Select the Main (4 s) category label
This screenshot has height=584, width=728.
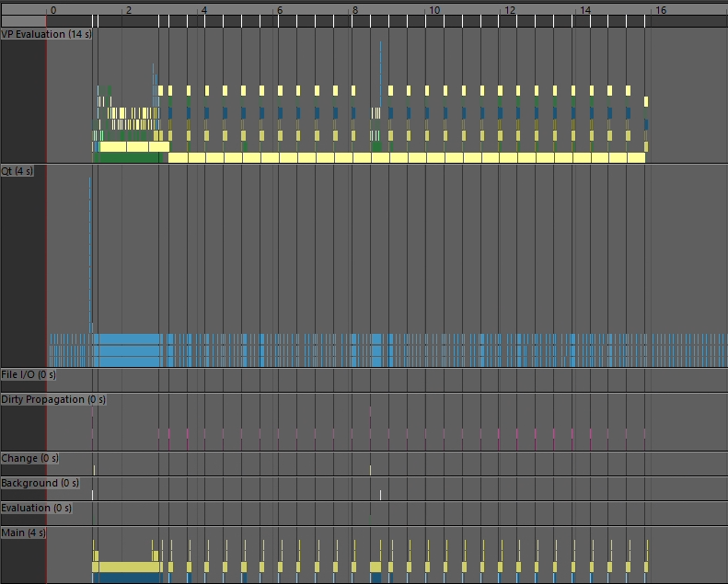[23, 532]
